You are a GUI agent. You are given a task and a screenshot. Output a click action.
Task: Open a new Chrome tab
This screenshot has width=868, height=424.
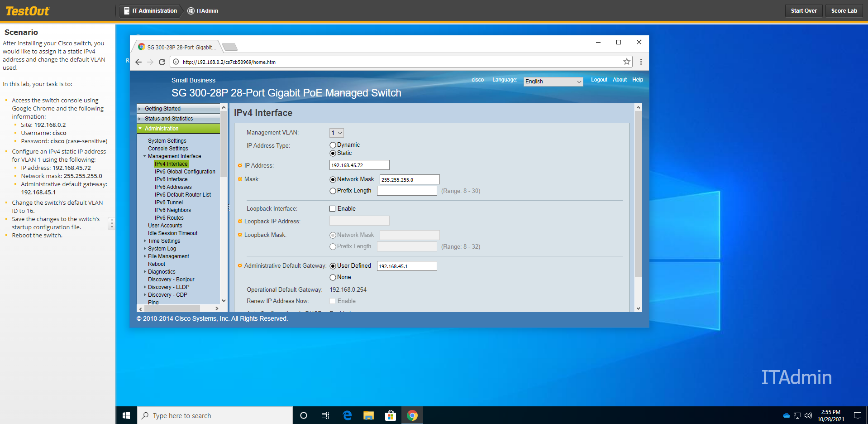pyautogui.click(x=230, y=47)
